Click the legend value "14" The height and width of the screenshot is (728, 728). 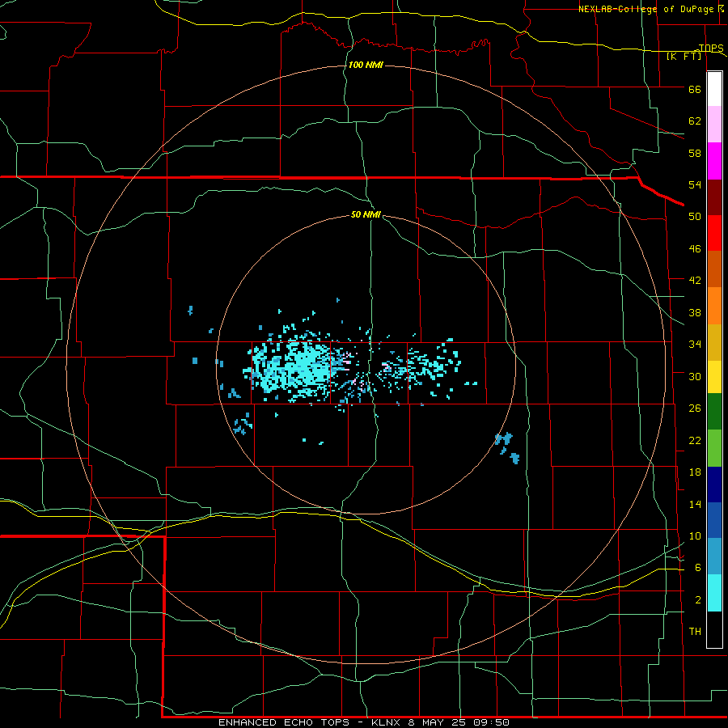695,504
